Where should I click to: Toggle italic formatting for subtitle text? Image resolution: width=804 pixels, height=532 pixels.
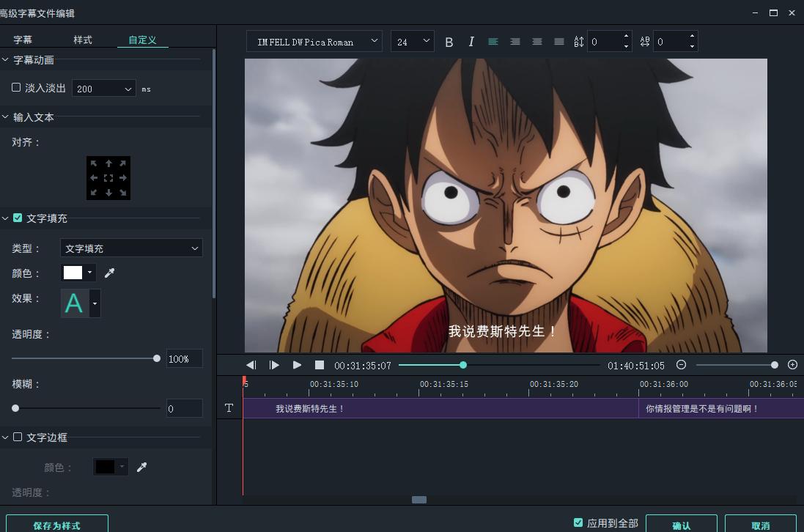coord(471,42)
